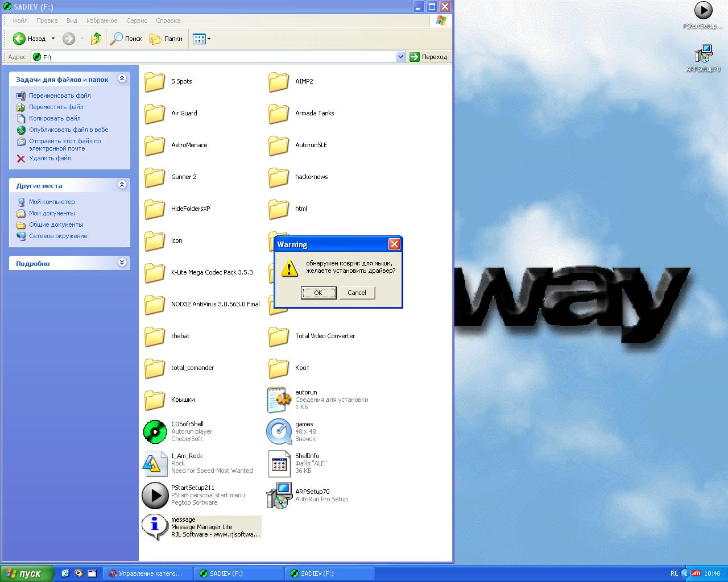
Task: Open the Сервис menu
Action: click(x=136, y=20)
